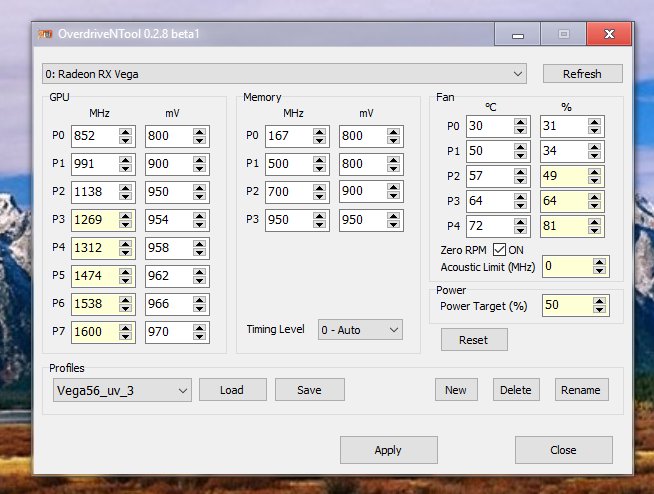Click OverdriveNTool title bar icon
Viewport: 654px width, 494px height.
coord(45,34)
